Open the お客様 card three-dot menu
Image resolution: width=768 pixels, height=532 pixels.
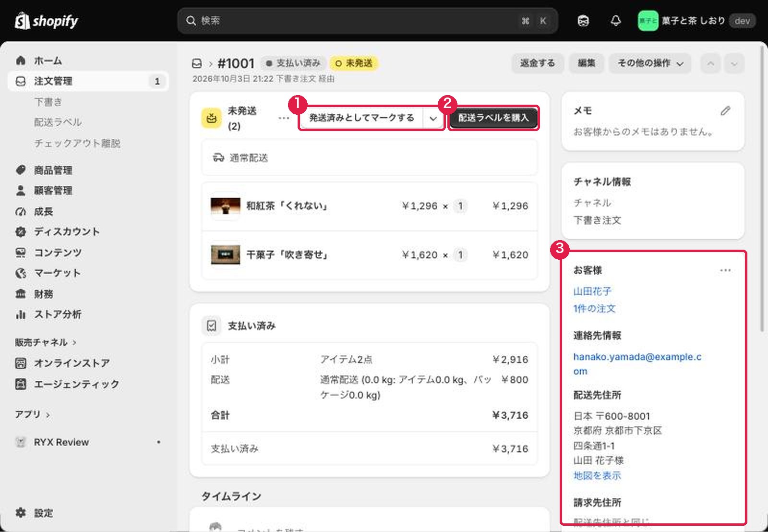725,270
